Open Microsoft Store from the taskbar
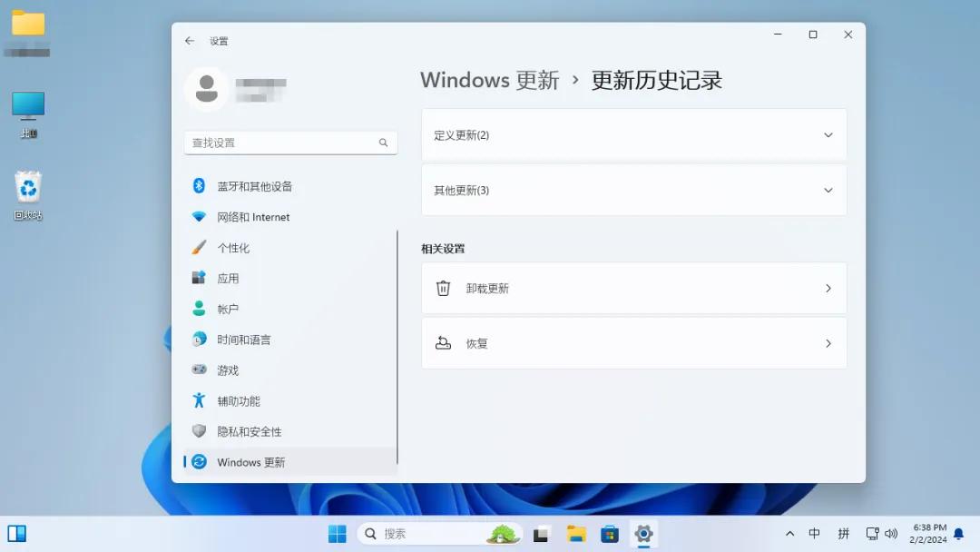Screen dimensions: 980x552 click(x=610, y=534)
